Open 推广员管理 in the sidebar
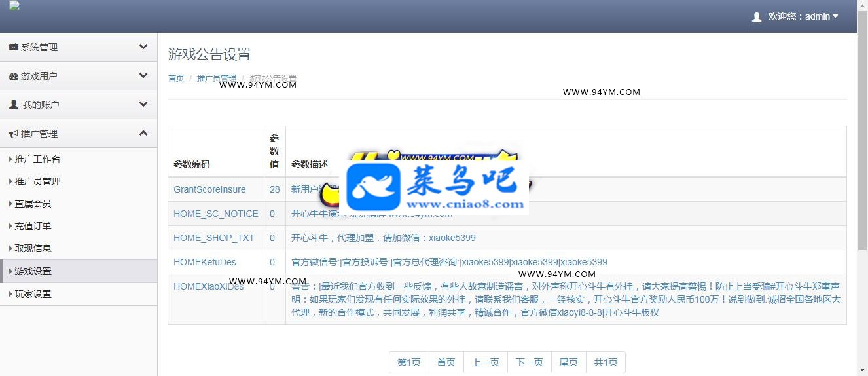Screen dimensions: 868x376 point(79,181)
